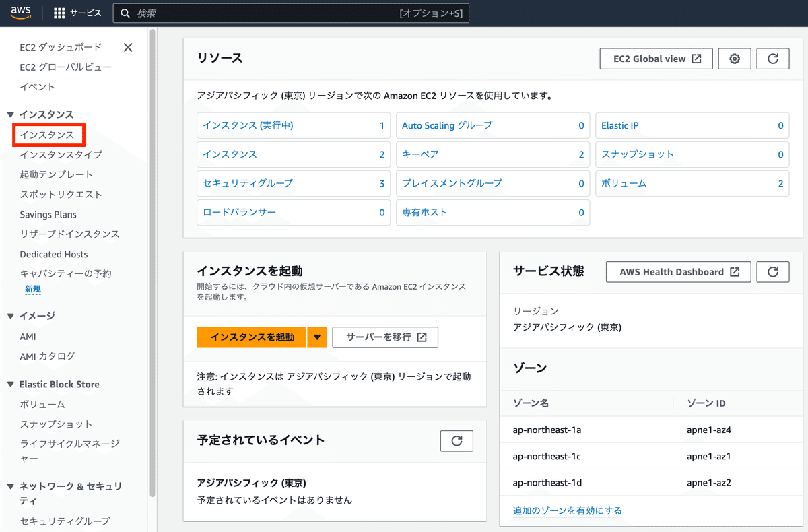Open キャパシティーの予約 in the sidebar
This screenshot has height=532, width=808.
click(65, 274)
